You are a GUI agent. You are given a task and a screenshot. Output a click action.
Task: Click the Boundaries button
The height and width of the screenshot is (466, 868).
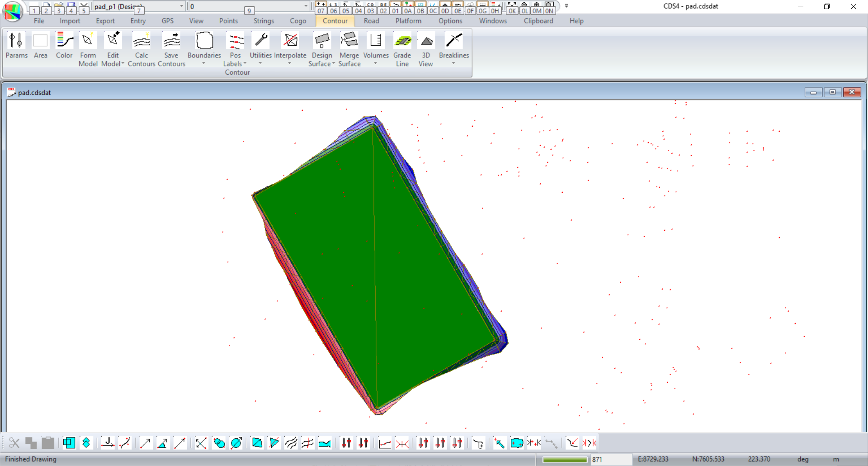pyautogui.click(x=204, y=46)
